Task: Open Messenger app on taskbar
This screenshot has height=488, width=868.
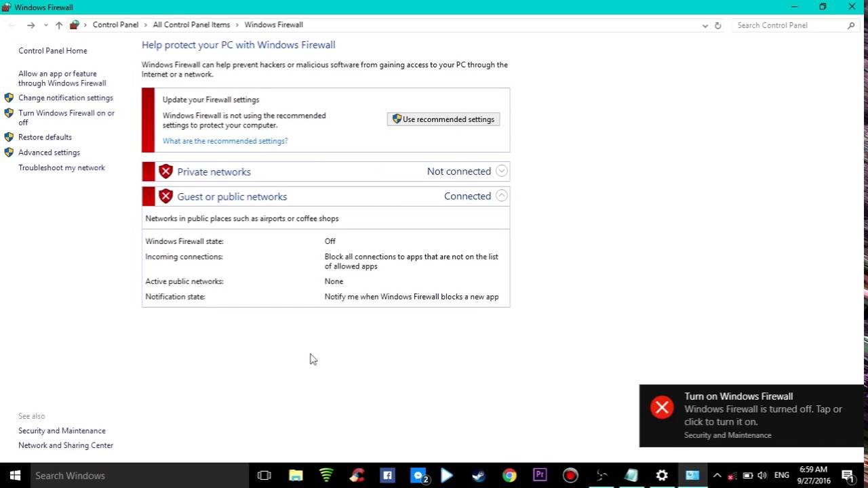Action: point(418,475)
